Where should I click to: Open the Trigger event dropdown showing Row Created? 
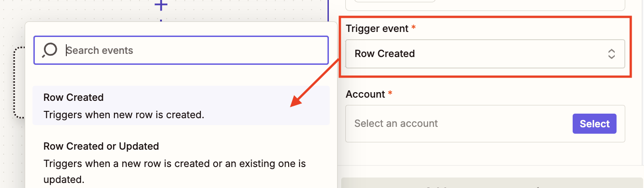[485, 54]
